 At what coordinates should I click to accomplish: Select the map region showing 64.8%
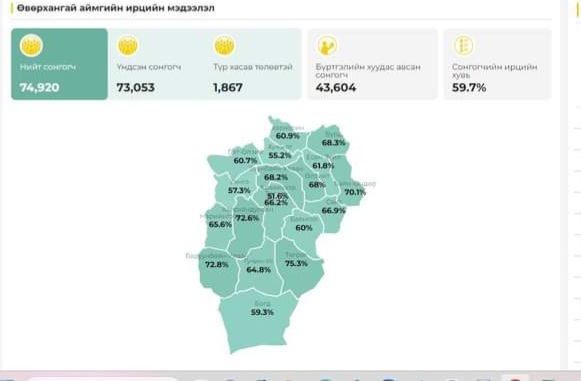pos(259,271)
